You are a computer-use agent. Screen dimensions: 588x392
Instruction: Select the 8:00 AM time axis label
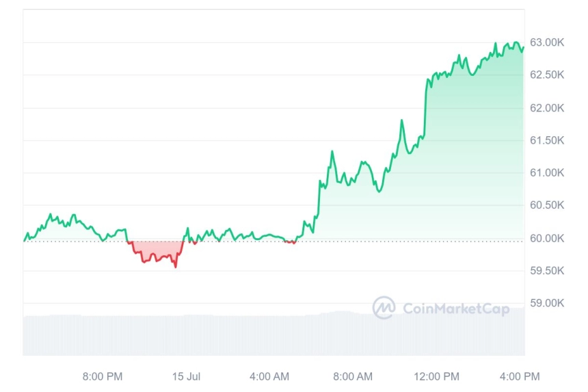coord(353,376)
